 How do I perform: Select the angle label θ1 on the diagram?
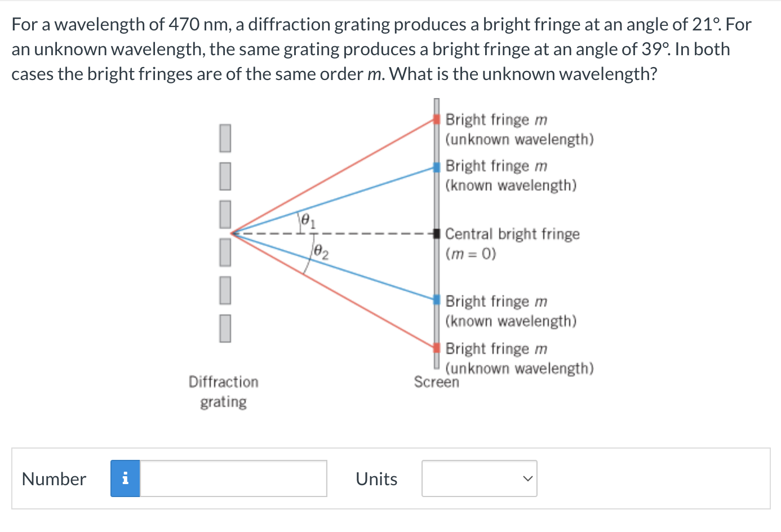307,220
